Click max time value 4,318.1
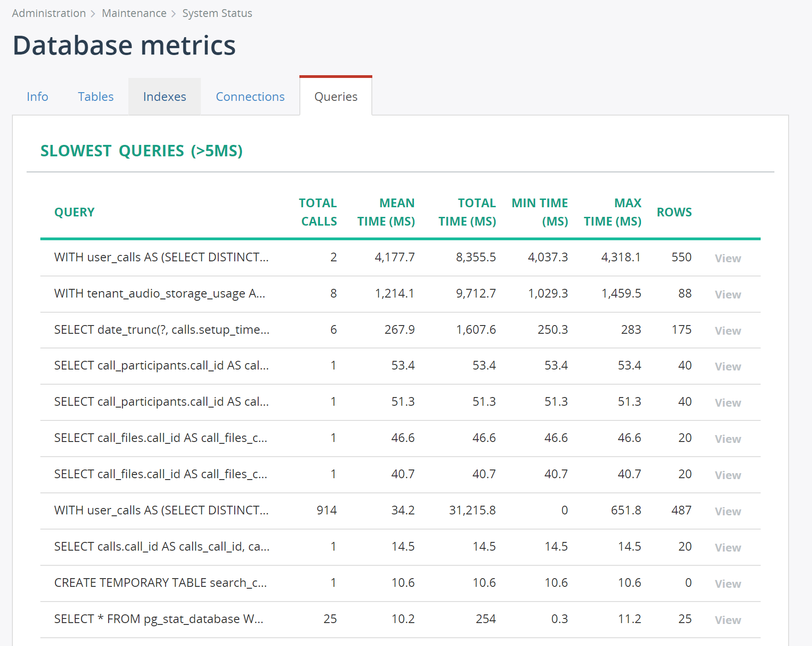The height and width of the screenshot is (646, 812). pos(621,257)
